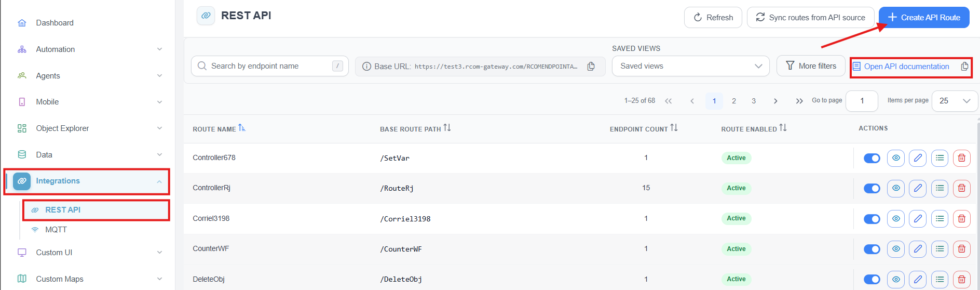Collapse the Integrations menu chevron

click(x=159, y=181)
